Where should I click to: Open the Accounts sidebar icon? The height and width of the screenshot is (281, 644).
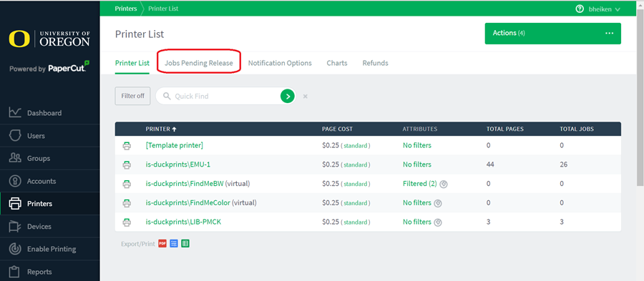[15, 181]
